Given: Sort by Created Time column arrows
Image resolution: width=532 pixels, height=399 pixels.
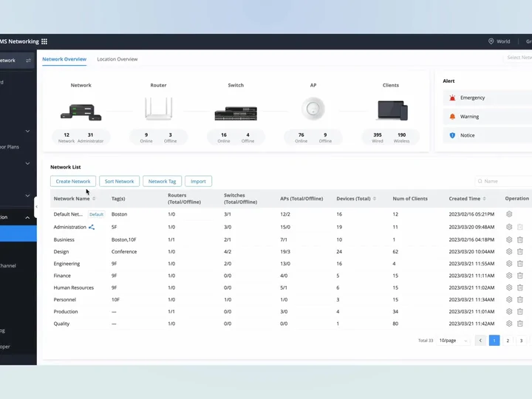Looking at the screenshot, I should tap(484, 199).
